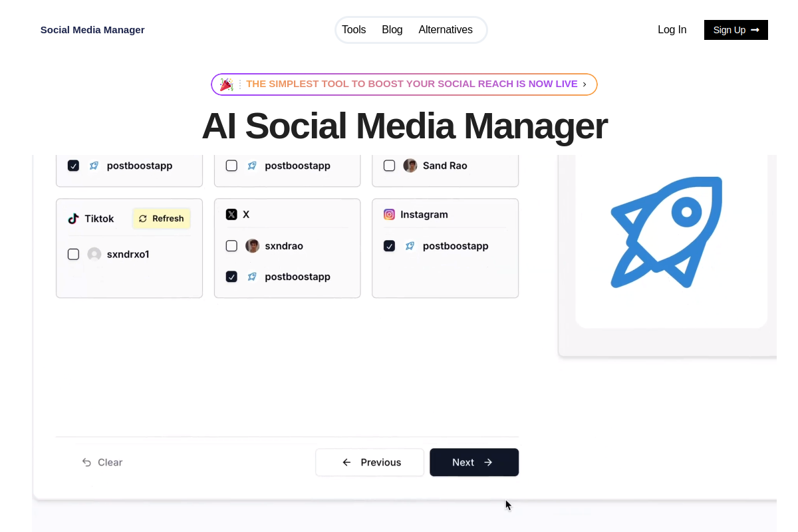Viewport: 798px width, 532px height.
Task: Click the rocket avatar beside postboostapp in Instagram card
Action: [409, 245]
